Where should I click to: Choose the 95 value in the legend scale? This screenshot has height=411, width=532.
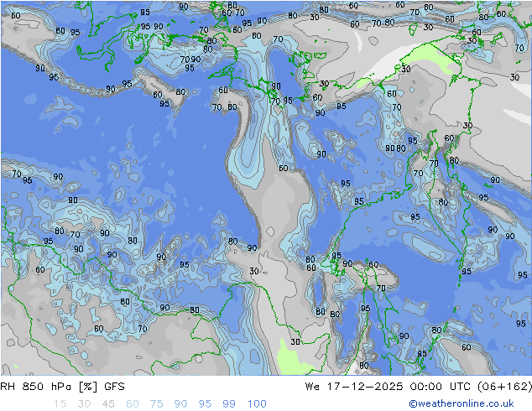(x=205, y=404)
